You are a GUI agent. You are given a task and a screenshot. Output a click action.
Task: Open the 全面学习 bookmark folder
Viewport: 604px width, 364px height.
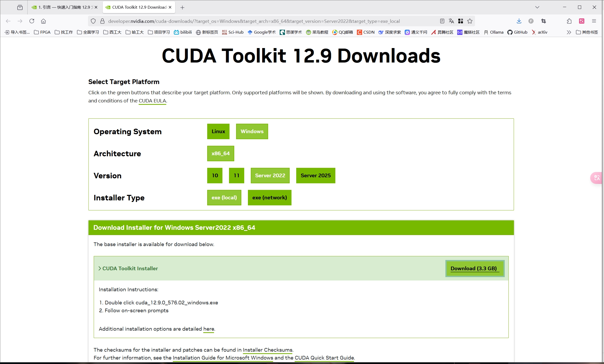pyautogui.click(x=88, y=32)
